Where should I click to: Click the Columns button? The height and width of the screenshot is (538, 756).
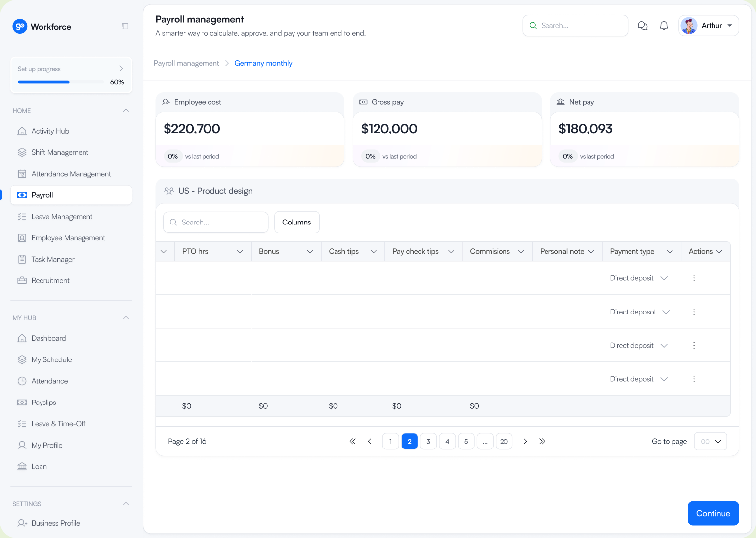(x=296, y=223)
